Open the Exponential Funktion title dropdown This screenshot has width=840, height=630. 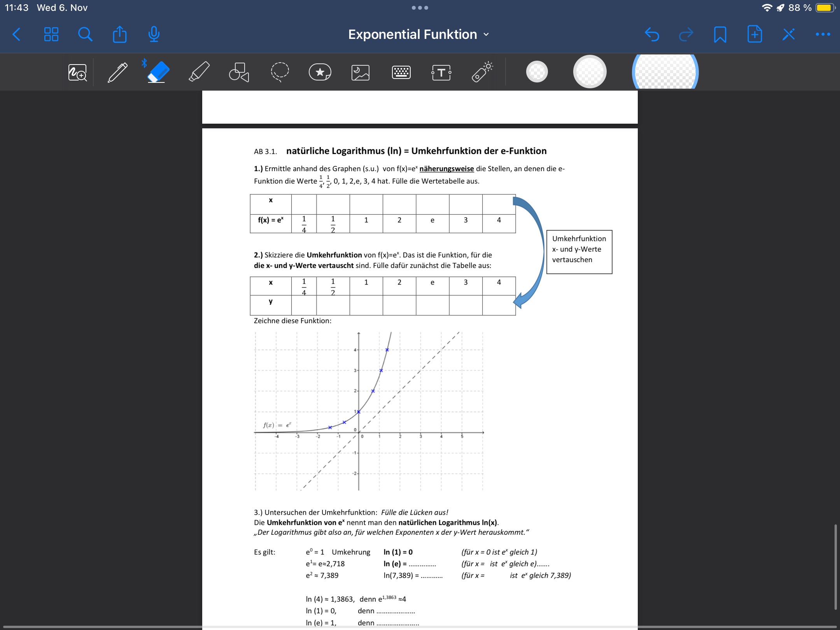tap(419, 34)
